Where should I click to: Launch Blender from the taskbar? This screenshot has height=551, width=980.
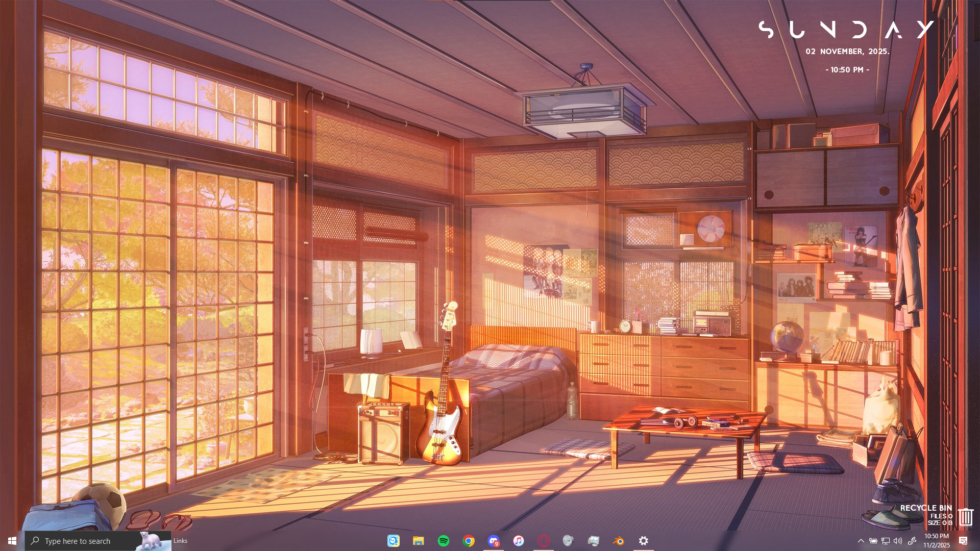(619, 541)
